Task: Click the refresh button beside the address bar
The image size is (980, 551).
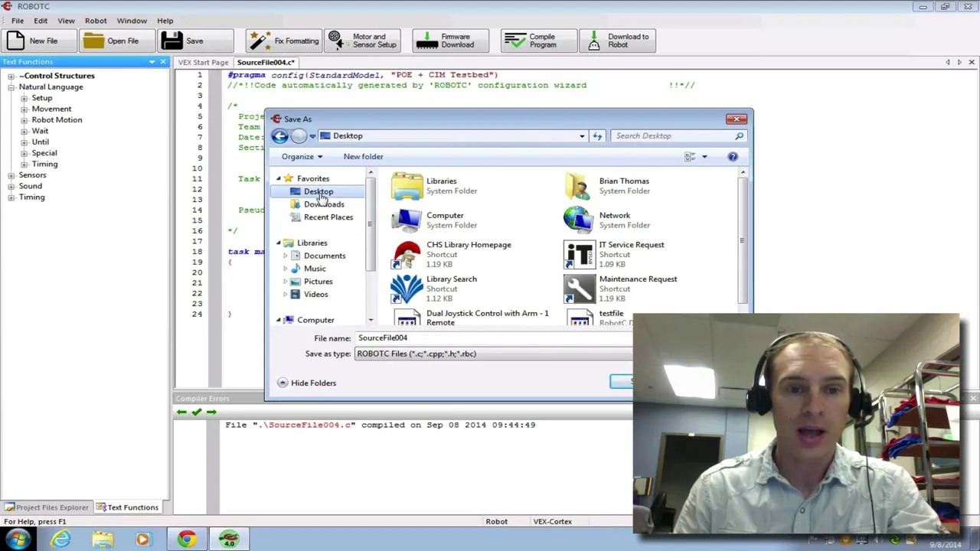Action: (x=597, y=136)
